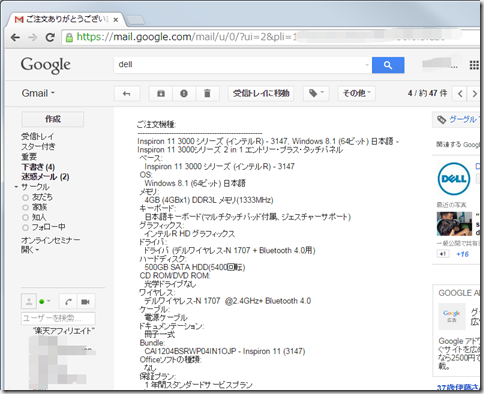The height and width of the screenshot is (394, 484).
Task: Click 500GB SATA HDD(5400回転) line
Action: point(195,267)
